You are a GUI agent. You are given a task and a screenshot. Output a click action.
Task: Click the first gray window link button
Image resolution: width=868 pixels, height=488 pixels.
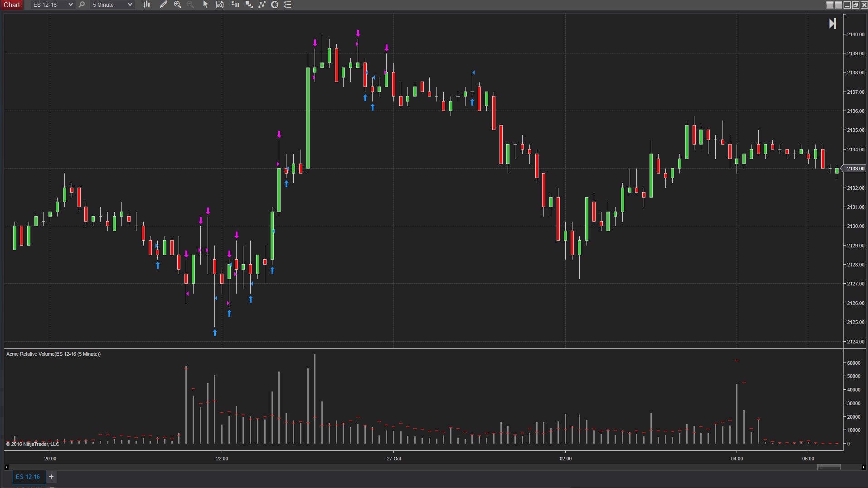point(830,5)
